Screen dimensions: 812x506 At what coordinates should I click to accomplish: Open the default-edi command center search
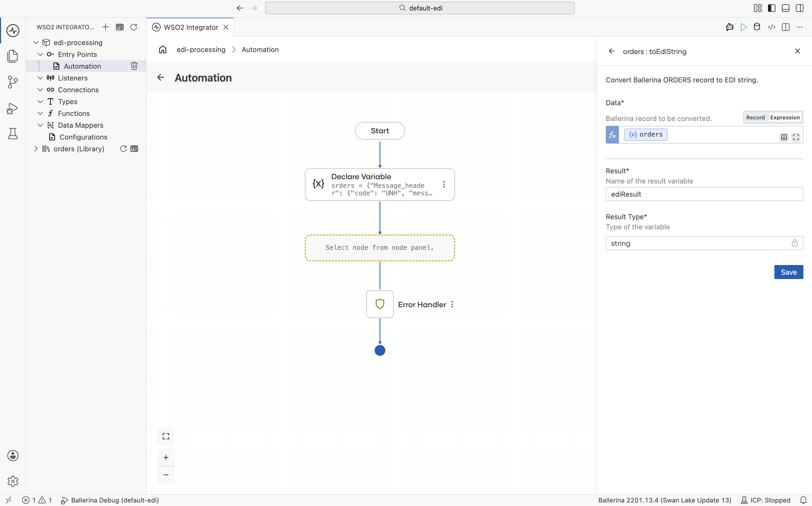420,8
